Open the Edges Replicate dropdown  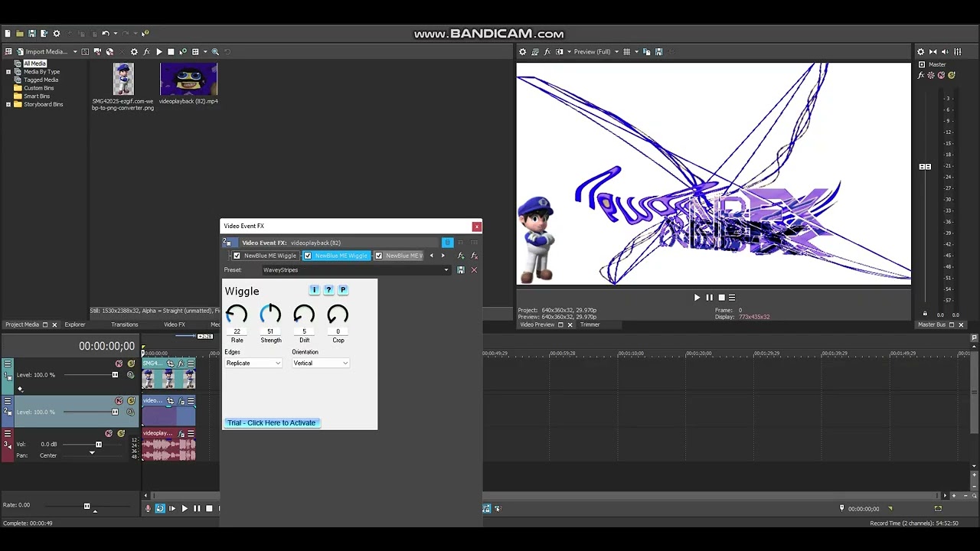253,363
